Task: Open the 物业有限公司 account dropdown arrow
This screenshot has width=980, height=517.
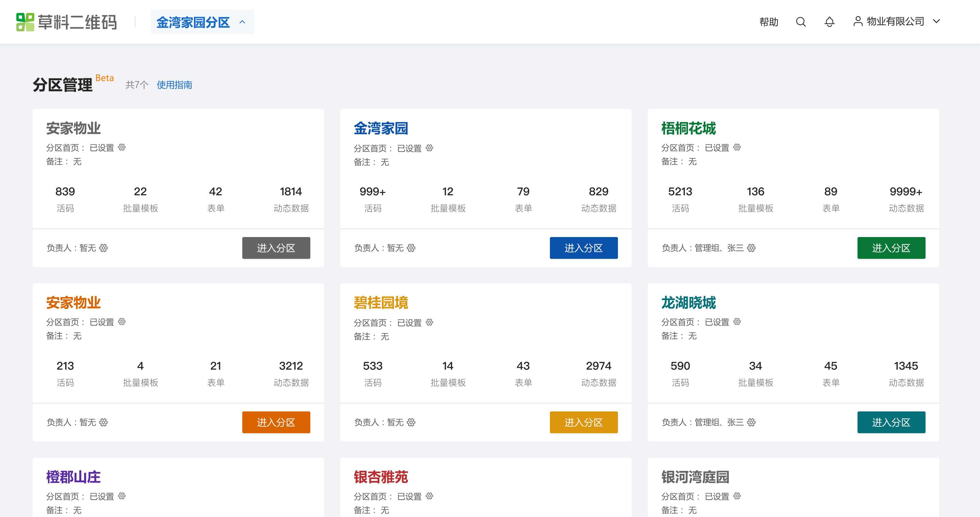Action: click(x=937, y=21)
